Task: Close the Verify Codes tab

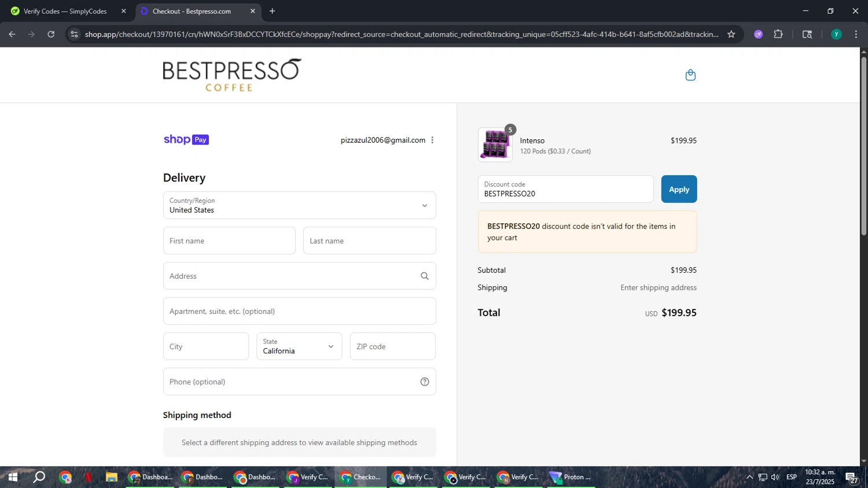Action: pyautogui.click(x=123, y=11)
